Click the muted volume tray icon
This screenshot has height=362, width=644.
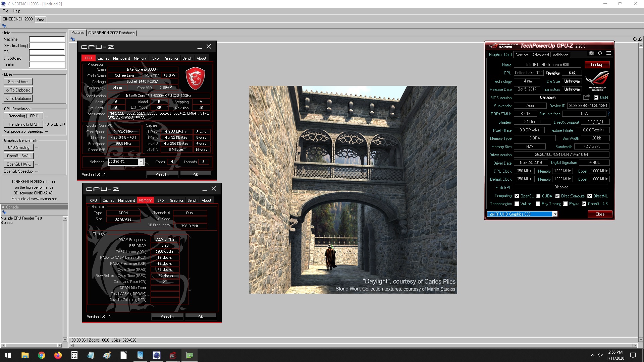pyautogui.click(x=600, y=355)
